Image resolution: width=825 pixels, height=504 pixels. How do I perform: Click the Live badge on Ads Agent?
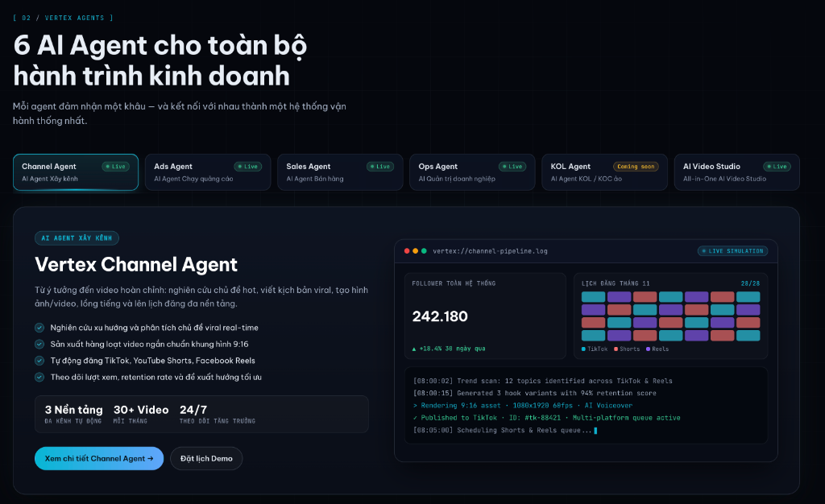click(x=248, y=167)
